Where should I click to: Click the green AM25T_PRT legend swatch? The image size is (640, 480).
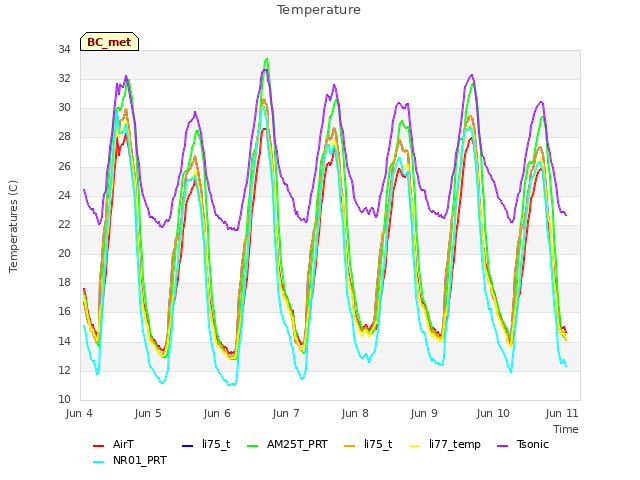point(253,446)
